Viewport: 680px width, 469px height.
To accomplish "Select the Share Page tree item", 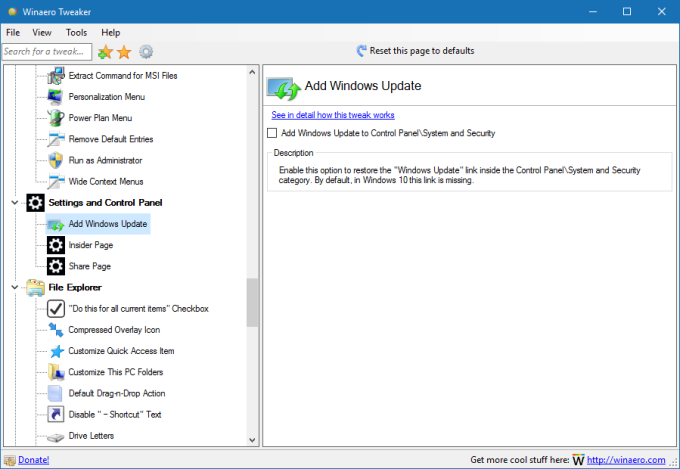I will coord(89,266).
